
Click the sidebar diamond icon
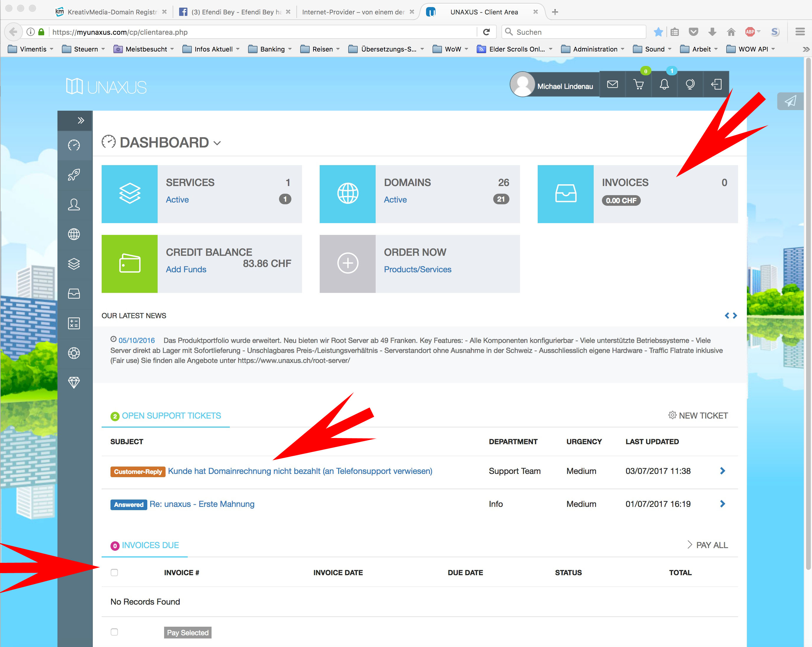(74, 383)
